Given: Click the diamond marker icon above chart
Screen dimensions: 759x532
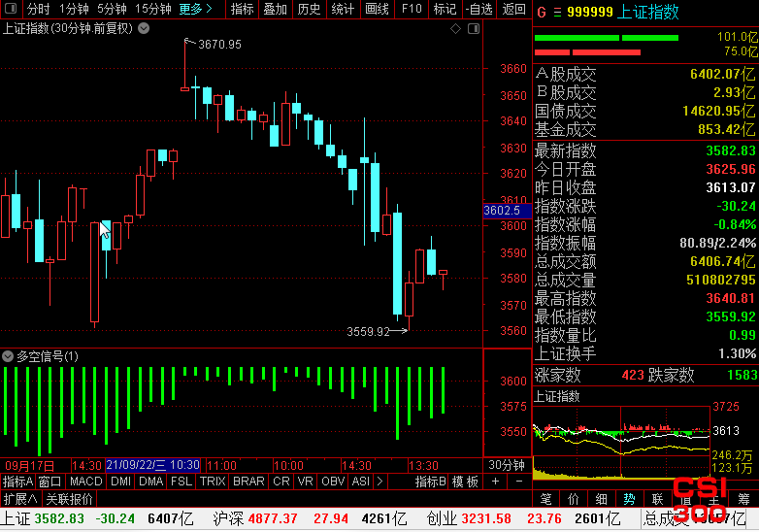Looking at the screenshot, I should click(455, 28).
